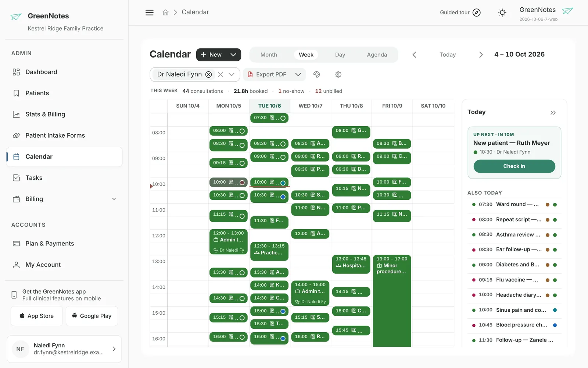This screenshot has height=368, width=588.
Task: Open the App Store download link
Action: [x=37, y=316]
